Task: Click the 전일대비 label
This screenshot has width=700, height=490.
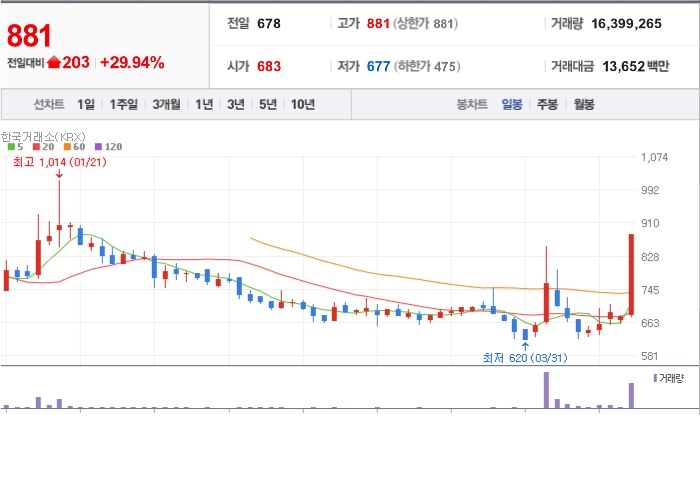Action: [x=25, y=63]
